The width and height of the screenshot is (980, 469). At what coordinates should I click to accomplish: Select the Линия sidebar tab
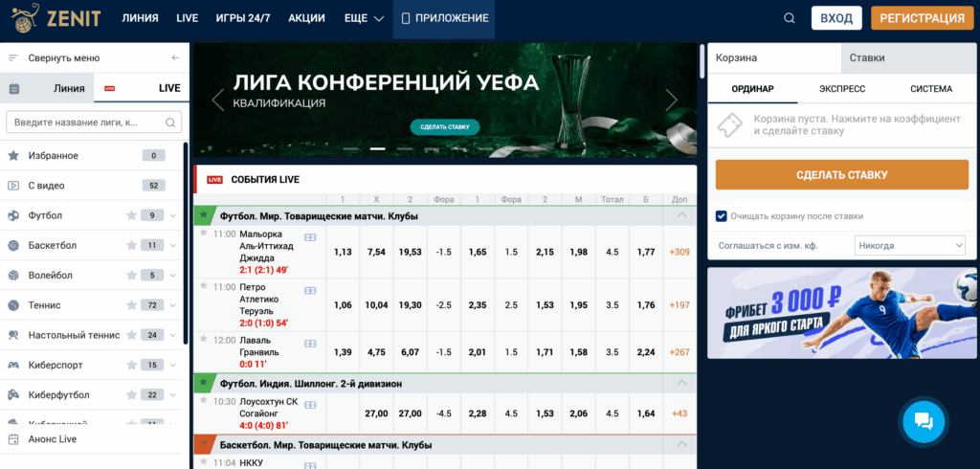pyautogui.click(x=47, y=88)
